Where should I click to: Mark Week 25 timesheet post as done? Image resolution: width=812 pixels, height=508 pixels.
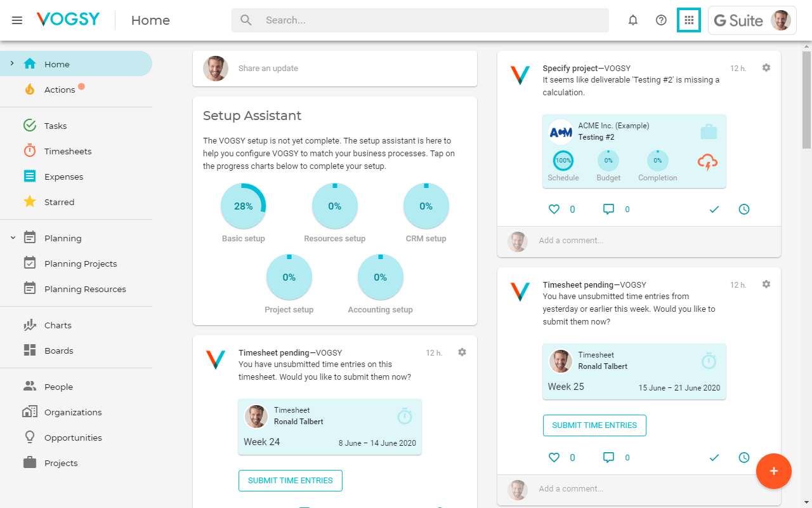pyautogui.click(x=714, y=457)
